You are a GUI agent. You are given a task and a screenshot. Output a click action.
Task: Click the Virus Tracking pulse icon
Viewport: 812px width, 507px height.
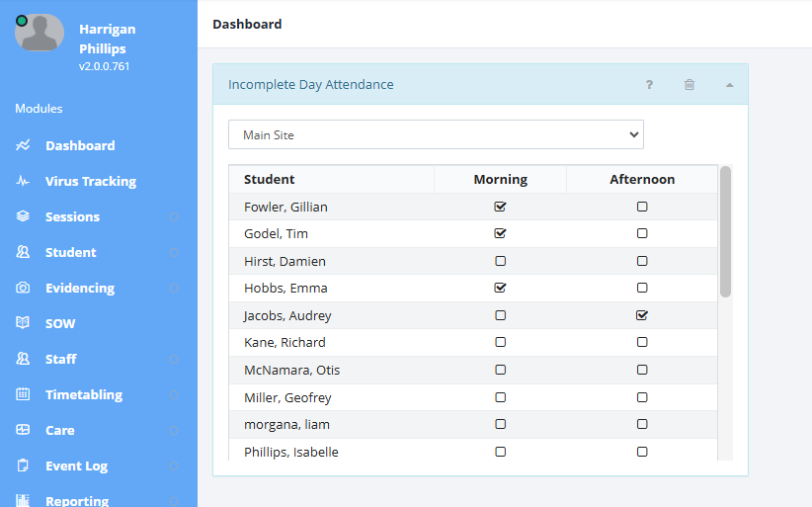pos(23,181)
